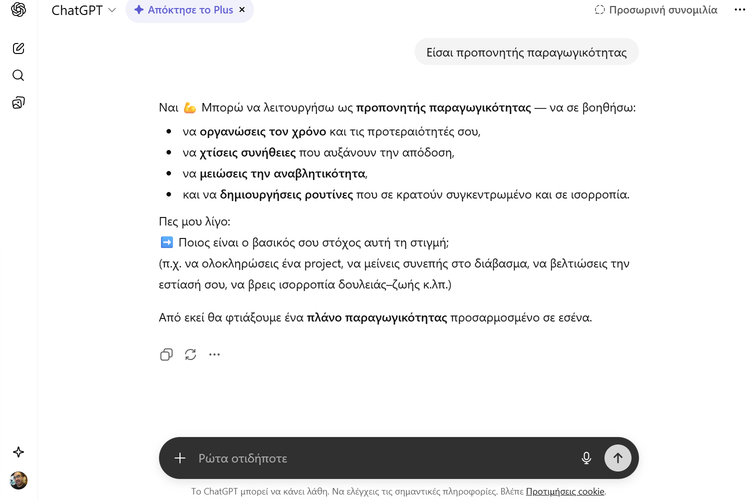Open the search chats magnifier icon
The width and height of the screenshot is (750, 500).
point(18,75)
